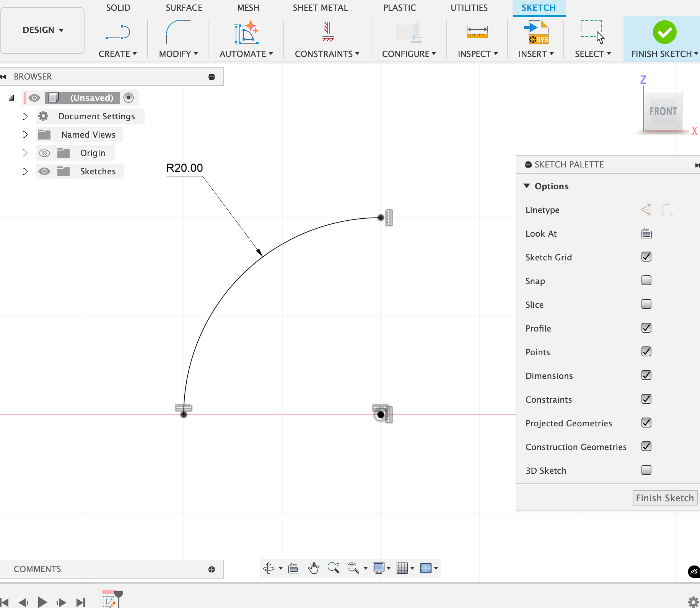Click the timeline Play button
This screenshot has height=608, width=700.
coord(42,602)
